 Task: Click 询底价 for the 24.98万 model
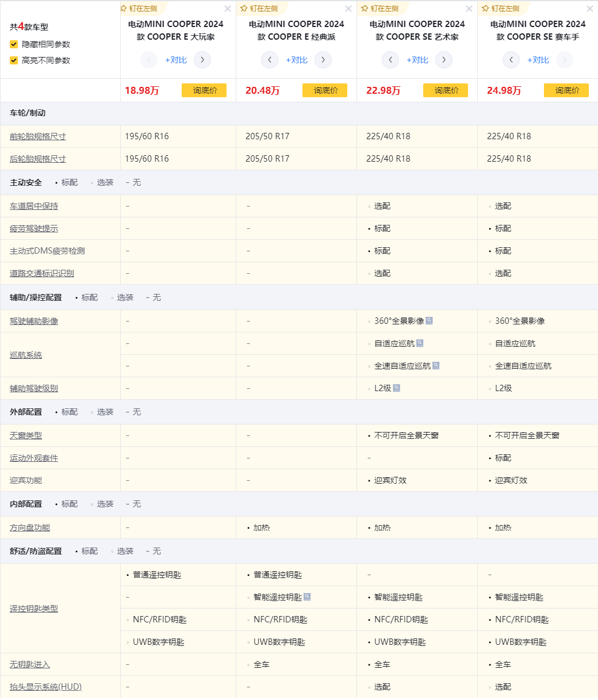click(566, 90)
